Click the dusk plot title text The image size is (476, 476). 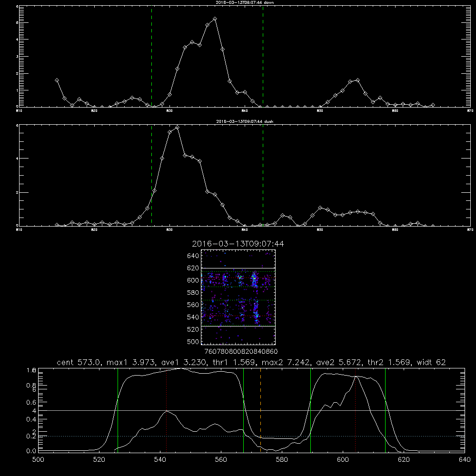[x=245, y=121]
